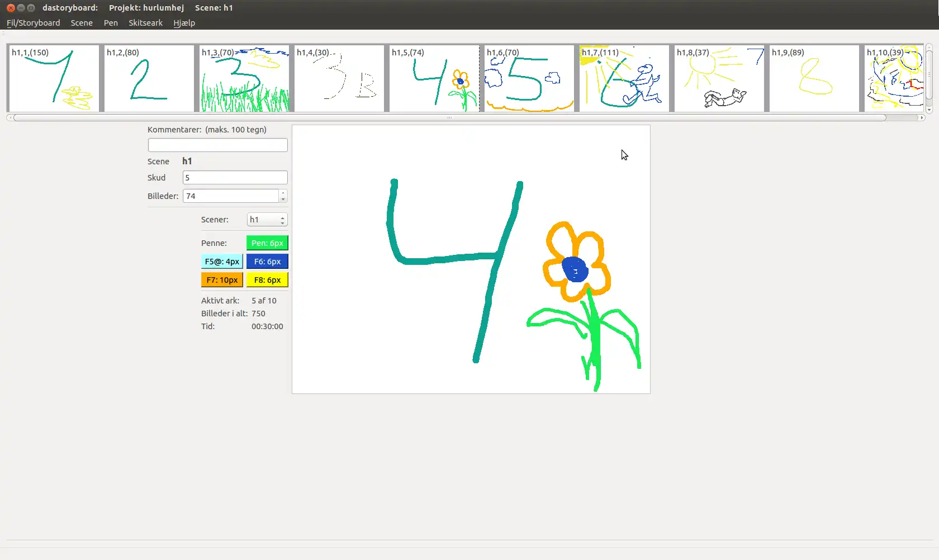Click the vertical scrollbar beside thumbnails
The image size is (939, 560).
click(x=929, y=75)
